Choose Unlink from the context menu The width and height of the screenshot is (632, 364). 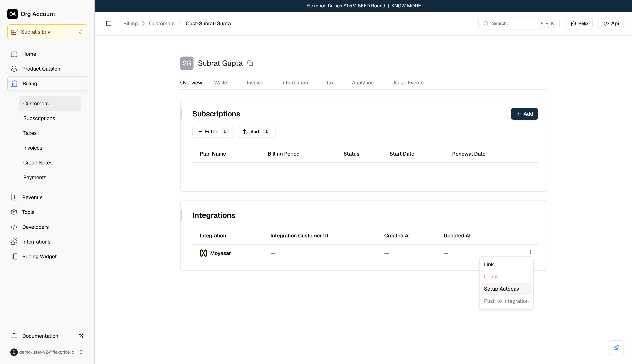506,277
